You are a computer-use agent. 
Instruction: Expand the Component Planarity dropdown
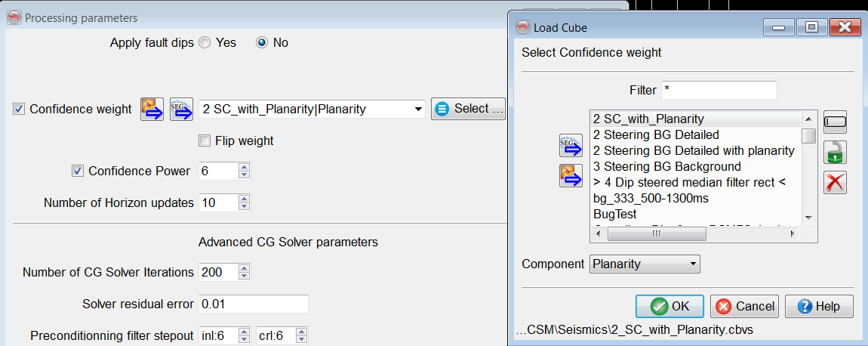(692, 264)
